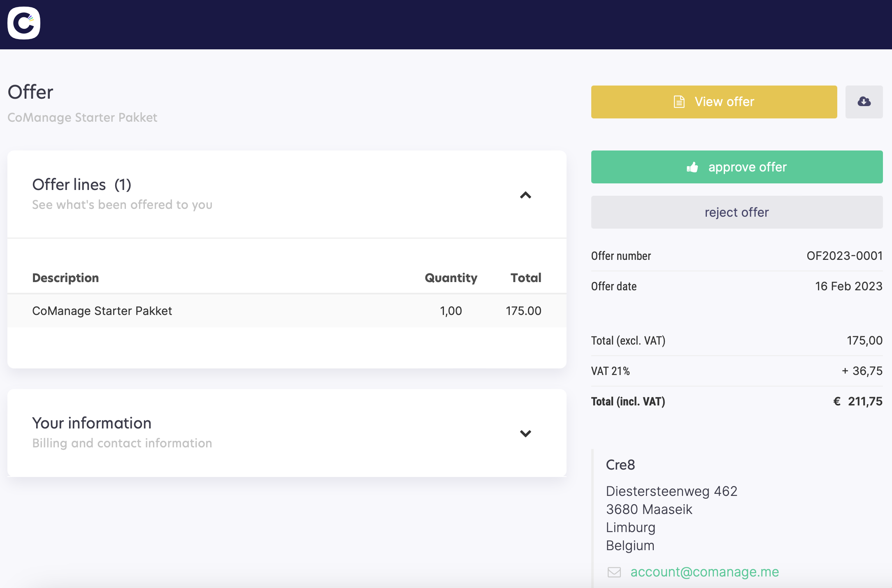This screenshot has height=588, width=892.
Task: Select Total excl. VAT value 175,00
Action: click(x=864, y=340)
